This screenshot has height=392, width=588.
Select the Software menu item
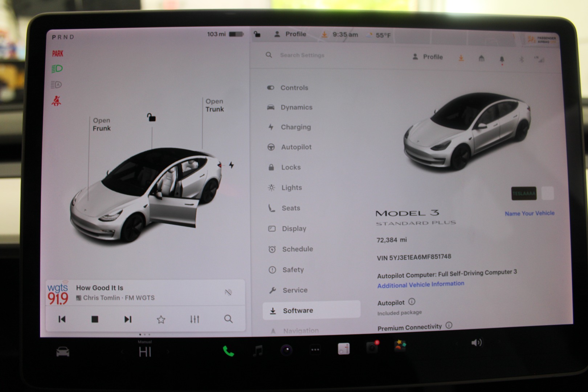[311, 310]
